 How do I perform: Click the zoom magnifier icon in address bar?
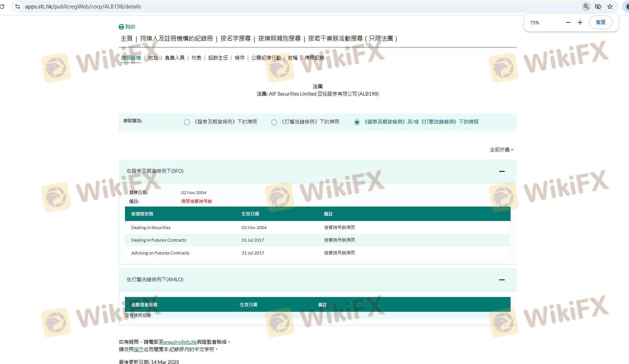586,7
